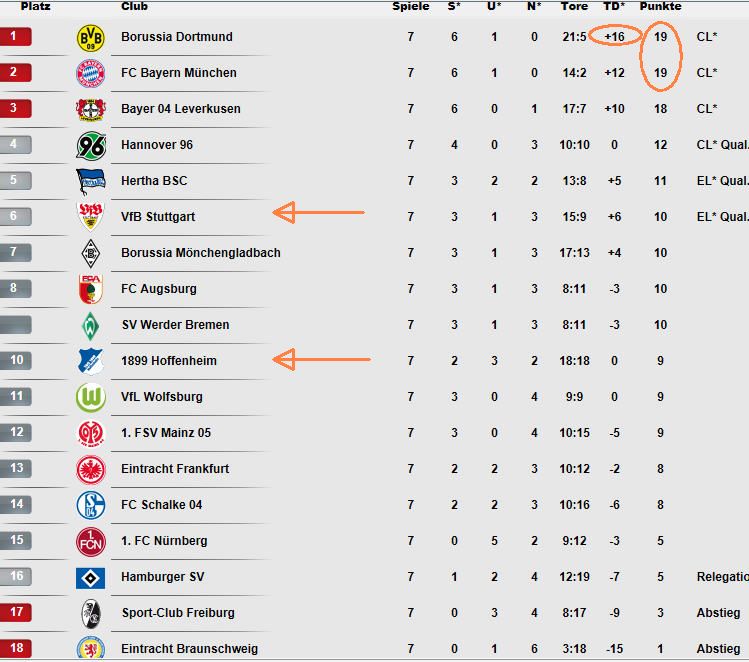Click the Borussia Dortmund BVB logo
Image resolution: width=749 pixels, height=662 pixels.
pyautogui.click(x=90, y=37)
